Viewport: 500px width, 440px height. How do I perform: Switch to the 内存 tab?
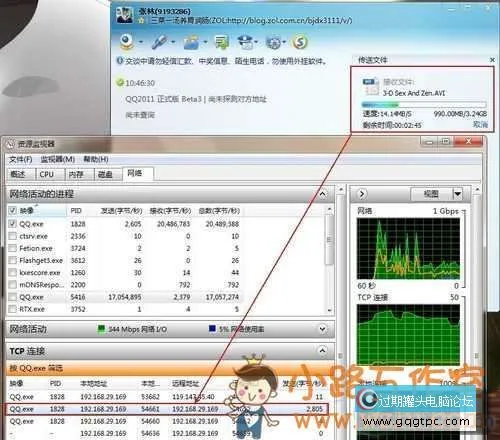(79, 174)
